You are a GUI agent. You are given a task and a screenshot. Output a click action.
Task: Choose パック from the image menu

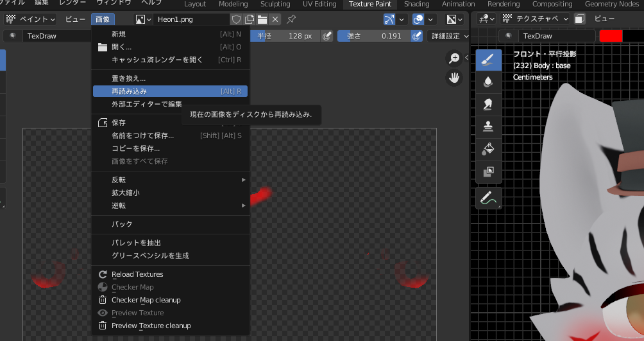pyautogui.click(x=171, y=223)
